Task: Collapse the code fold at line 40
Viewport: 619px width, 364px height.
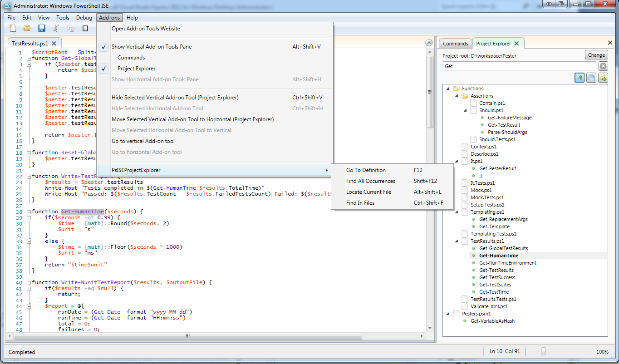Action: click(28, 282)
